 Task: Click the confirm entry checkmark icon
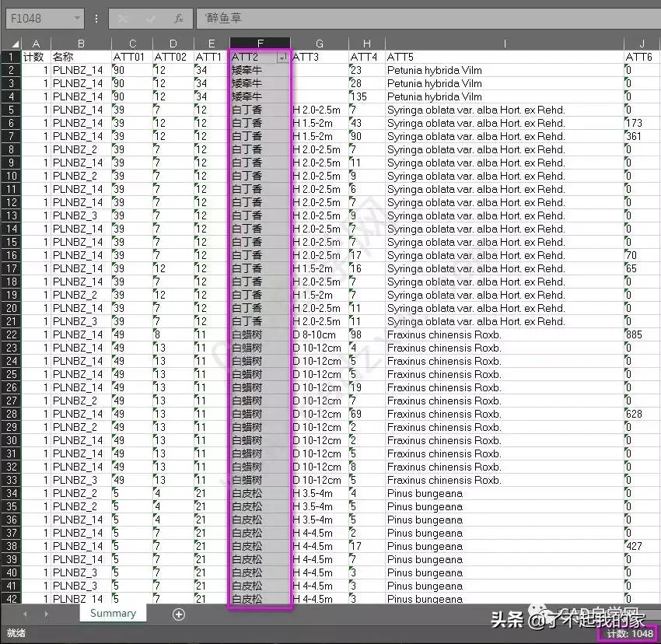(151, 18)
